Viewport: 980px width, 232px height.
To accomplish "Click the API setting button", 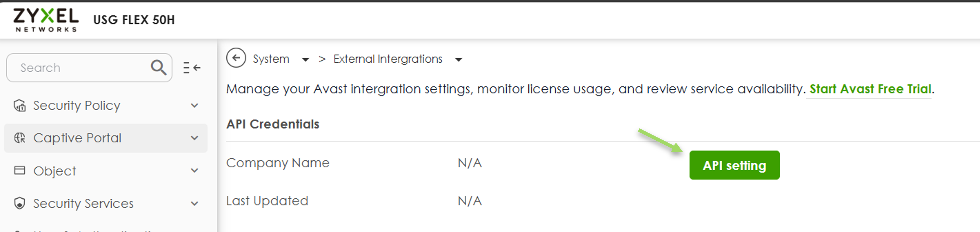I will [x=734, y=165].
